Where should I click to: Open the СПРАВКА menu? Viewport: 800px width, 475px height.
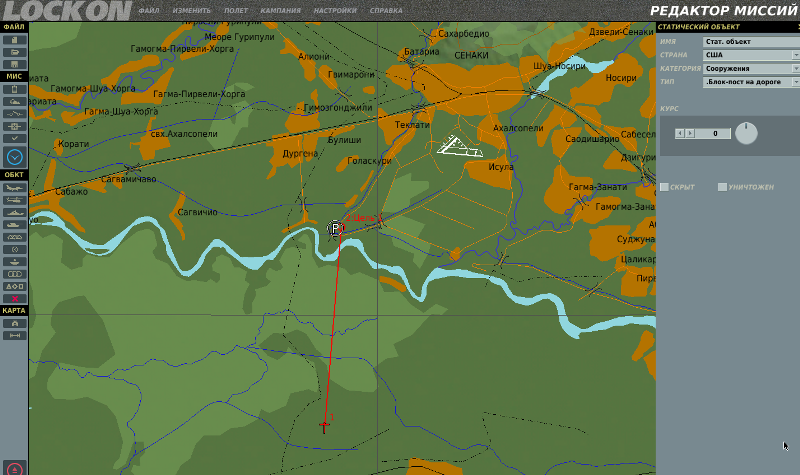386,10
